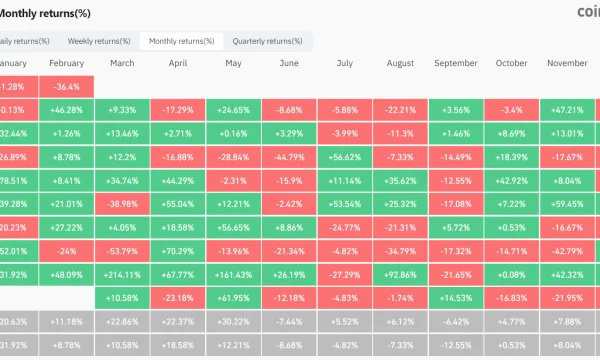Switch to the Daily returns(%) tab
Image resolution: width=600 pixels, height=360 pixels.
tap(24, 41)
